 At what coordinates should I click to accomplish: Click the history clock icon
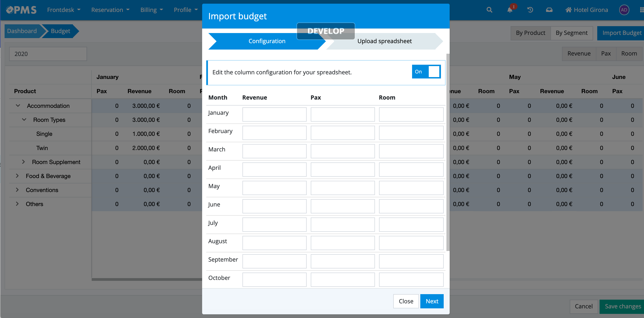(530, 10)
